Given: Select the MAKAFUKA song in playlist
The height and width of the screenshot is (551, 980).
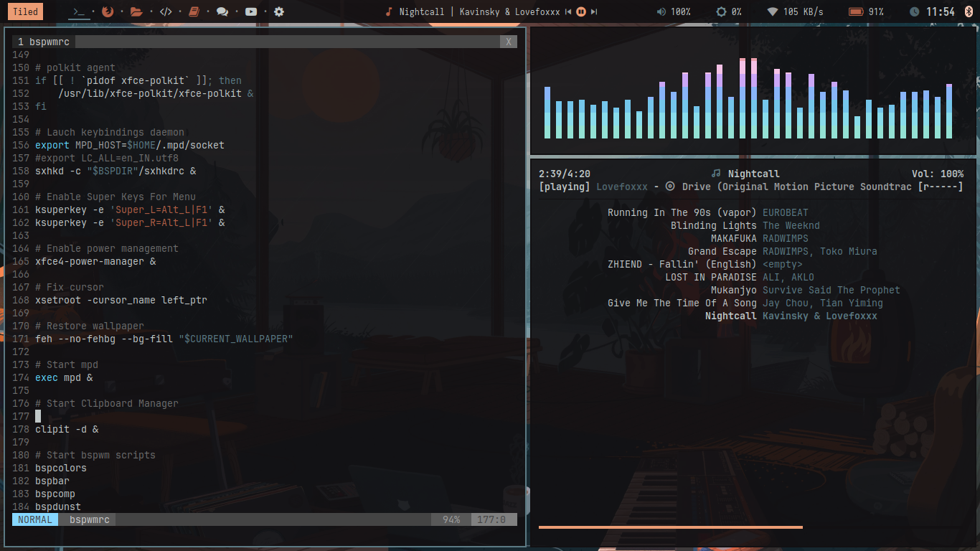Looking at the screenshot, I should click(x=733, y=238).
